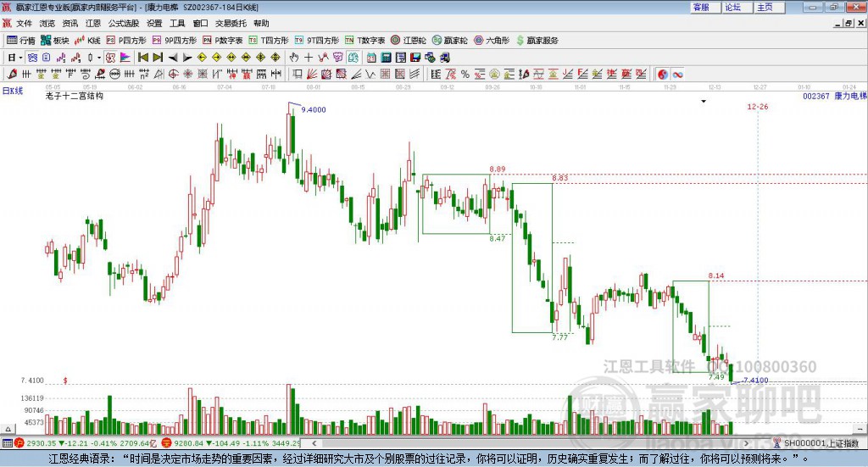Click the 8.89 resistance price label

coord(497,169)
